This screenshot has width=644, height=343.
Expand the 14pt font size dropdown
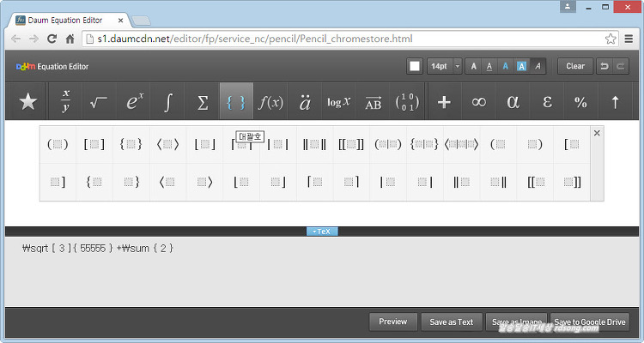point(458,66)
